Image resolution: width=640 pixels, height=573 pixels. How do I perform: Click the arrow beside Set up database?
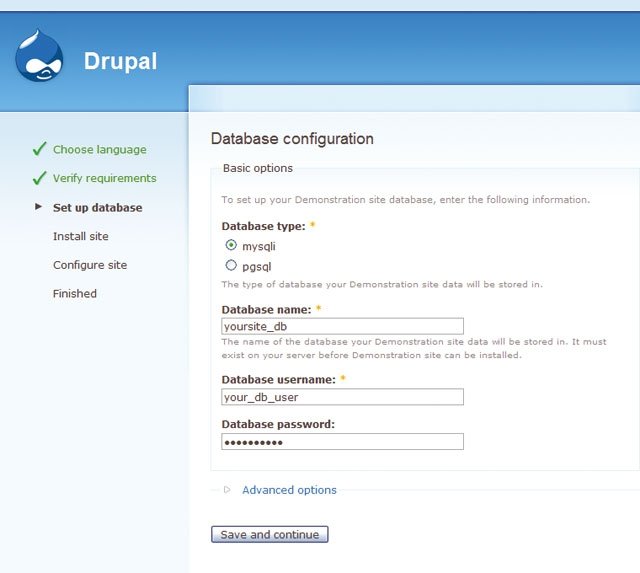point(38,207)
